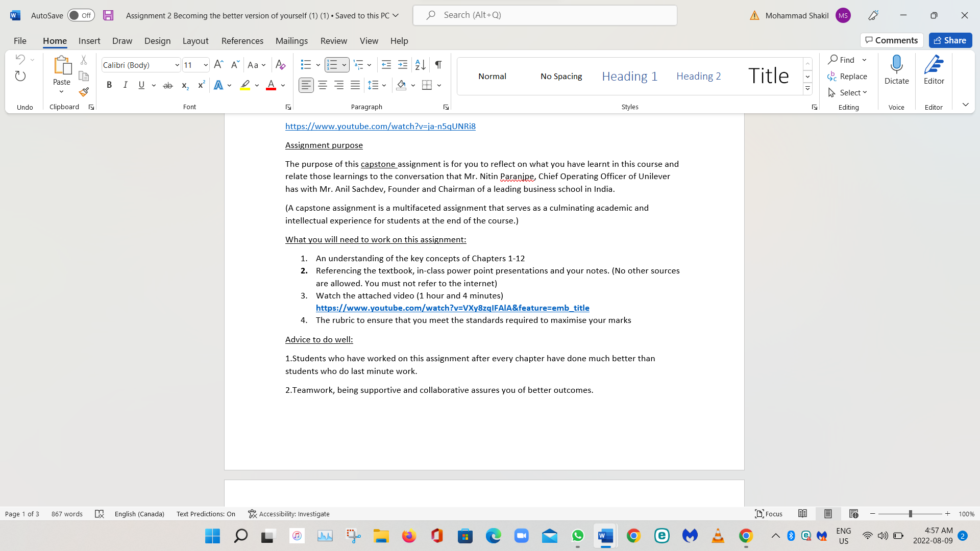This screenshot has height=551, width=980.
Task: Toggle Bold formatting button
Action: pos(109,85)
